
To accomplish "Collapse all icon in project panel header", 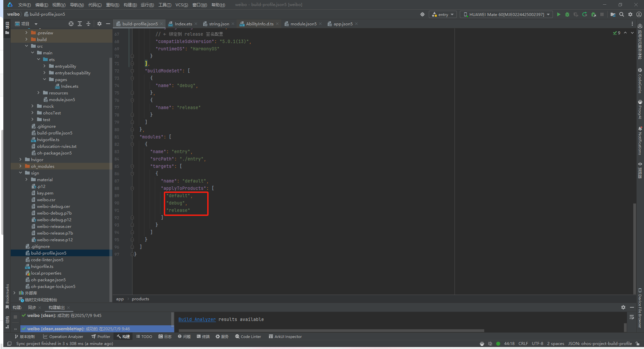I will click(x=88, y=24).
